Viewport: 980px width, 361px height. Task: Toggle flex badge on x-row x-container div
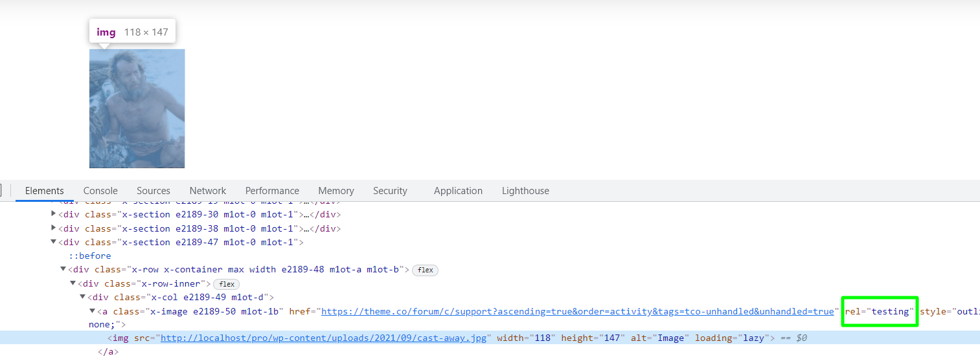pyautogui.click(x=425, y=270)
